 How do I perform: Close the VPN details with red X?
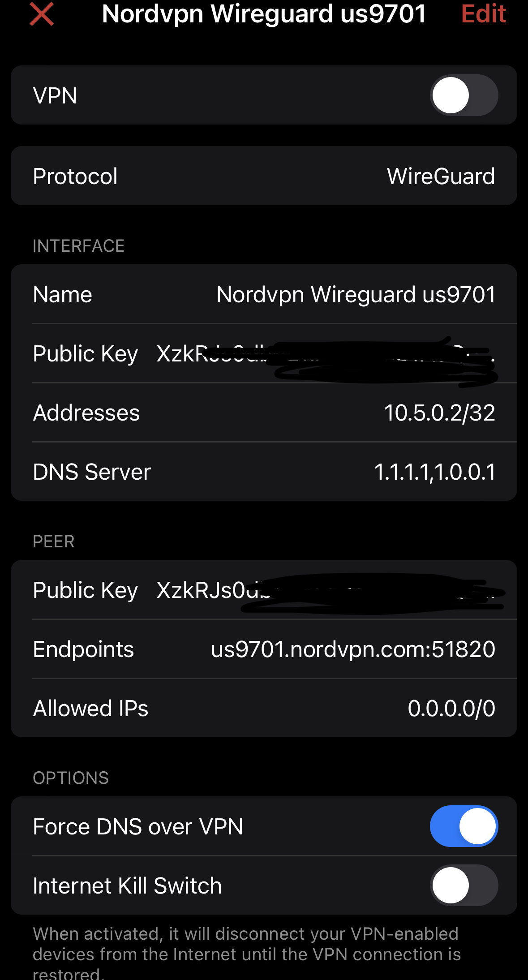click(x=42, y=14)
